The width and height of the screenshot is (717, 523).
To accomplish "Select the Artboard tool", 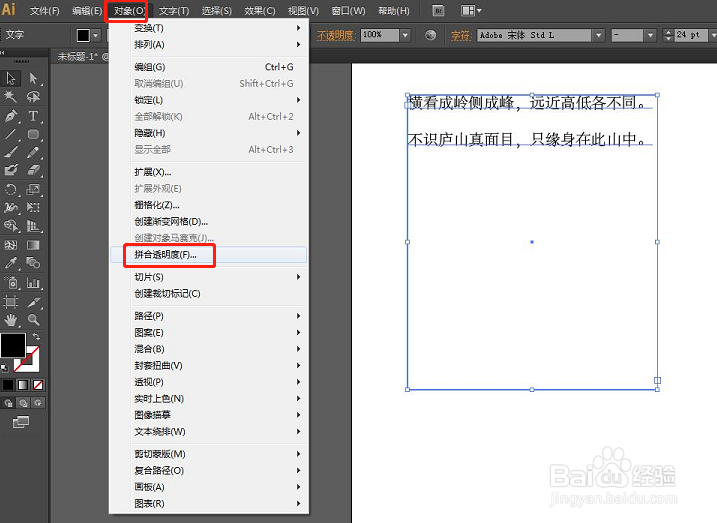I will (x=11, y=302).
